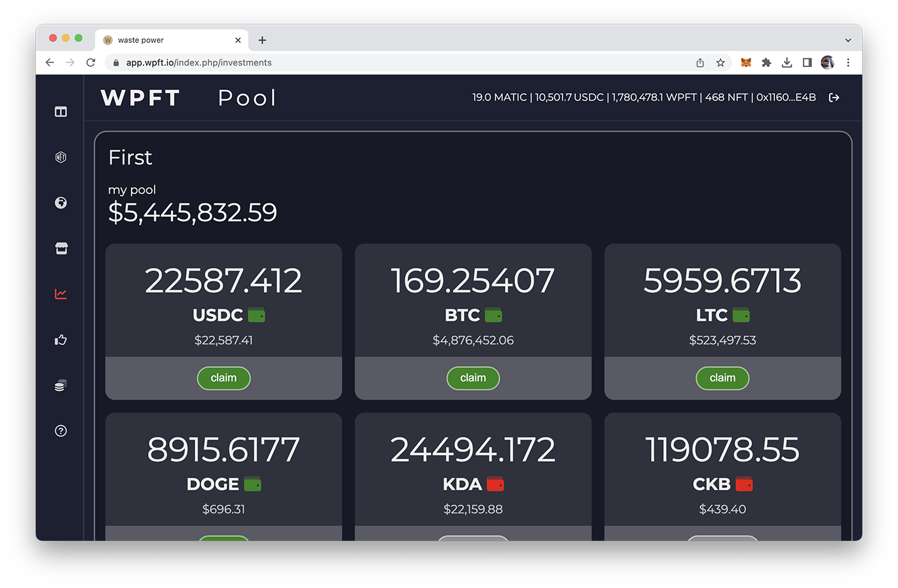The height and width of the screenshot is (588, 898).
Task: Go forward to the next page
Action: click(70, 62)
